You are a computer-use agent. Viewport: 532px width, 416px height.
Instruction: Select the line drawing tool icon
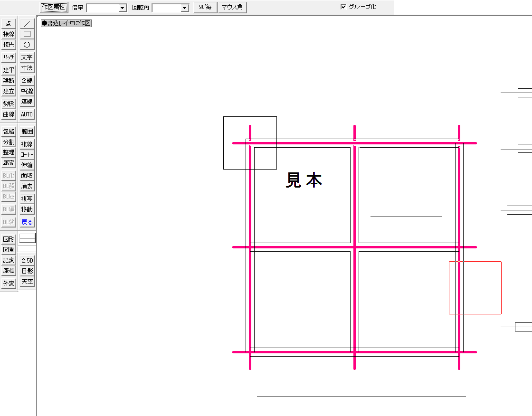pyautogui.click(x=27, y=23)
